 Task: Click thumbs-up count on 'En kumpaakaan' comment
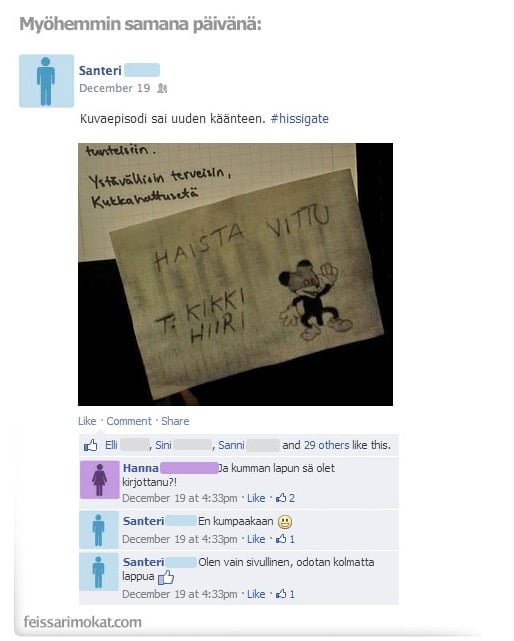click(x=285, y=539)
